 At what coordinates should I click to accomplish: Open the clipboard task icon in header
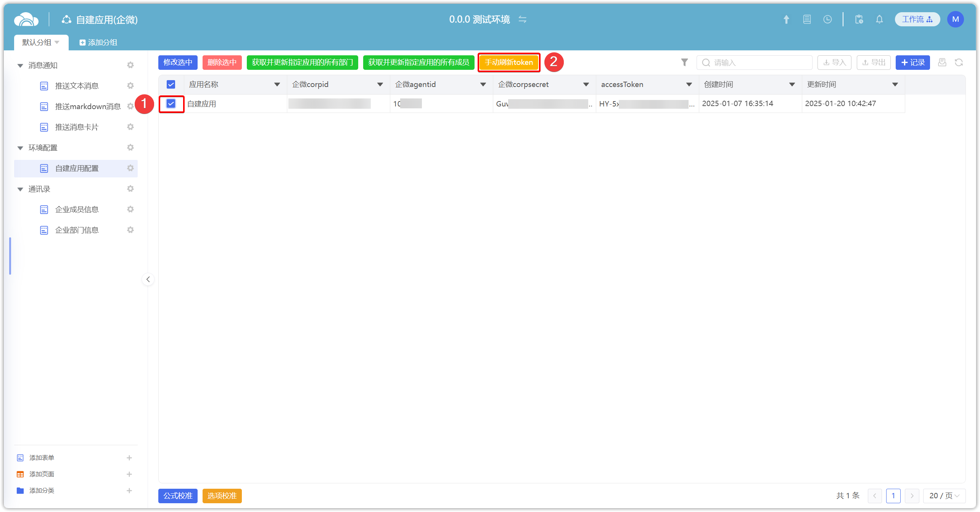pyautogui.click(x=859, y=19)
